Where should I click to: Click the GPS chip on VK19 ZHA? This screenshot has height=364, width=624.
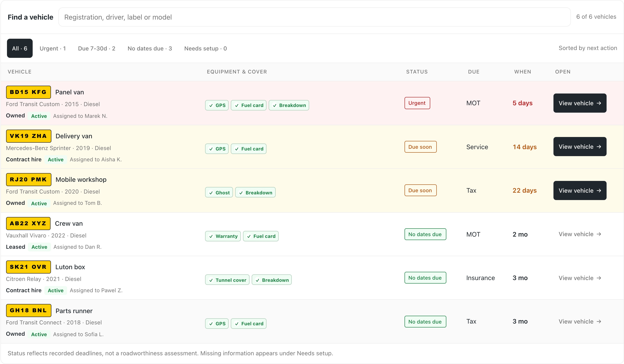(x=217, y=149)
